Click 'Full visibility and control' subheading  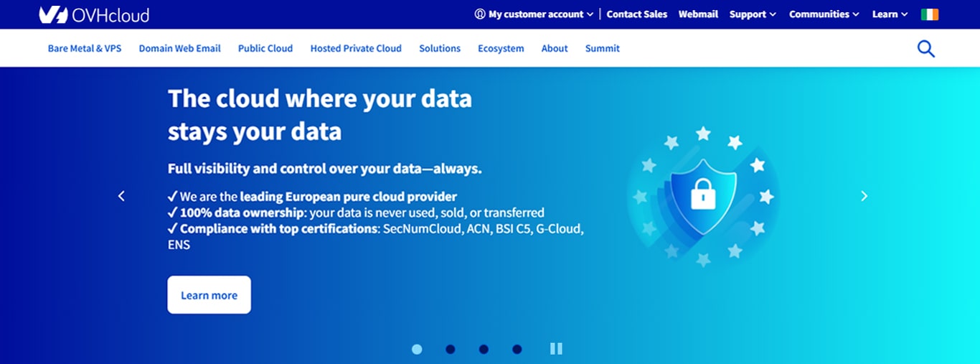(x=325, y=169)
